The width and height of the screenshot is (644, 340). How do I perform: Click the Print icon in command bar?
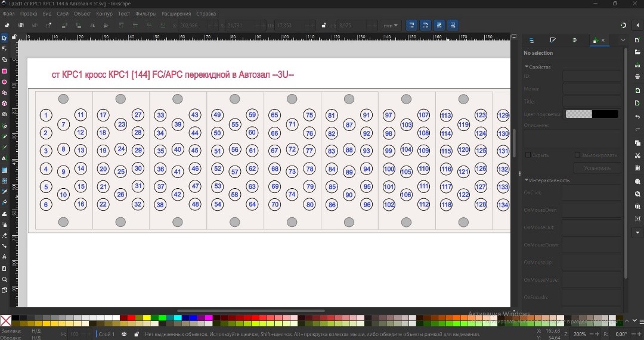[x=637, y=77]
